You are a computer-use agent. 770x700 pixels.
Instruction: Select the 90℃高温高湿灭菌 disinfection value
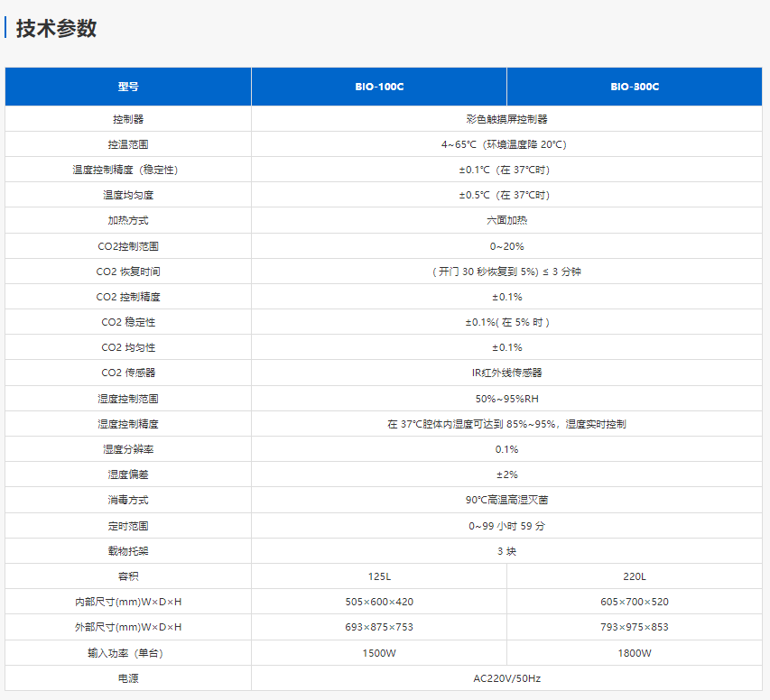pos(506,500)
